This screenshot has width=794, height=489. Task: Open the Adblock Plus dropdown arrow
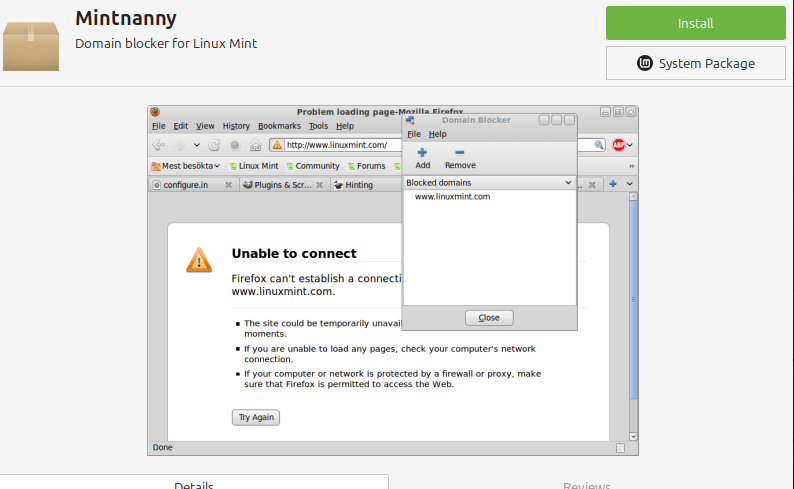click(630, 145)
